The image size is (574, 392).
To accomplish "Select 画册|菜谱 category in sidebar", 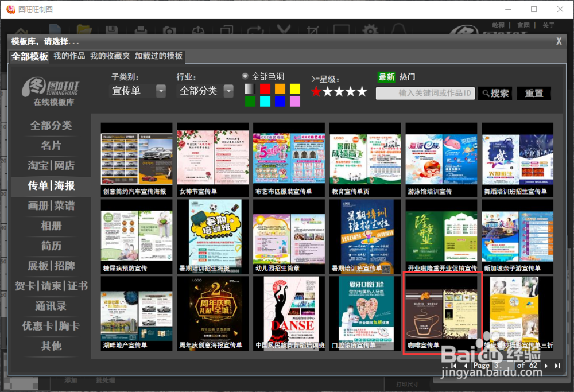I will point(51,205).
